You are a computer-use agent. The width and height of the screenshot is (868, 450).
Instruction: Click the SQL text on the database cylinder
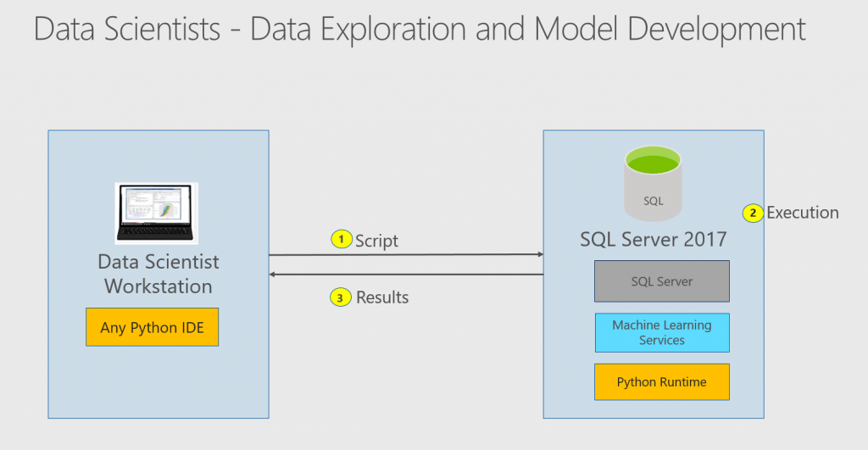653,201
